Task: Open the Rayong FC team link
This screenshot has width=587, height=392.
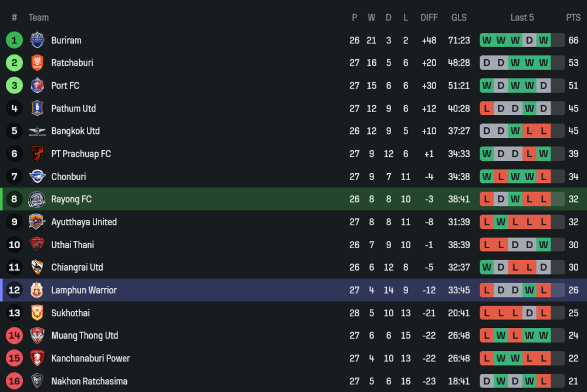Action: [x=71, y=200]
